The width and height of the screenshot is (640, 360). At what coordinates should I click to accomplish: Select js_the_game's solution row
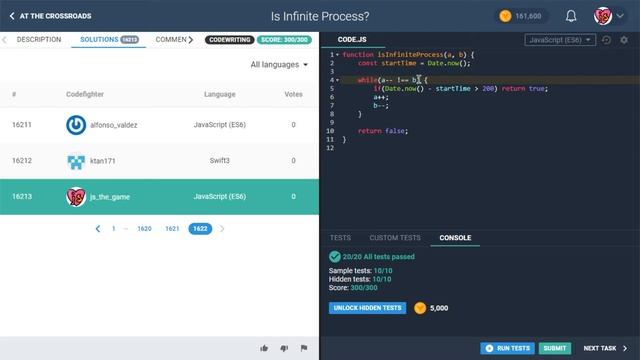[159, 197]
